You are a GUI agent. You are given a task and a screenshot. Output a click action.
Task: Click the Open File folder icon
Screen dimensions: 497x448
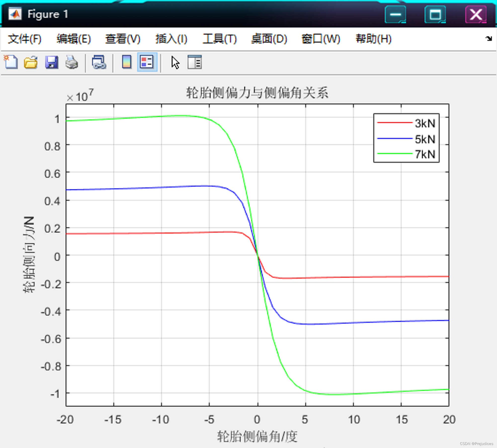coord(31,62)
